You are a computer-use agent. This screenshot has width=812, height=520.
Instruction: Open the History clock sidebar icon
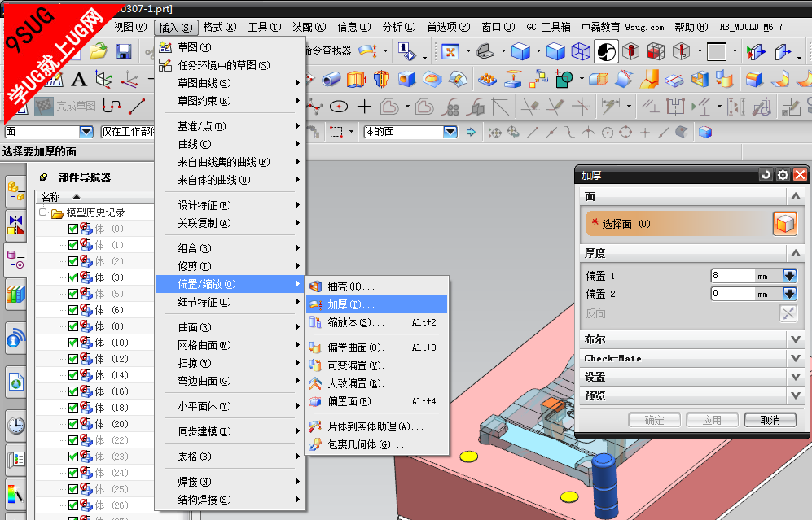16,426
